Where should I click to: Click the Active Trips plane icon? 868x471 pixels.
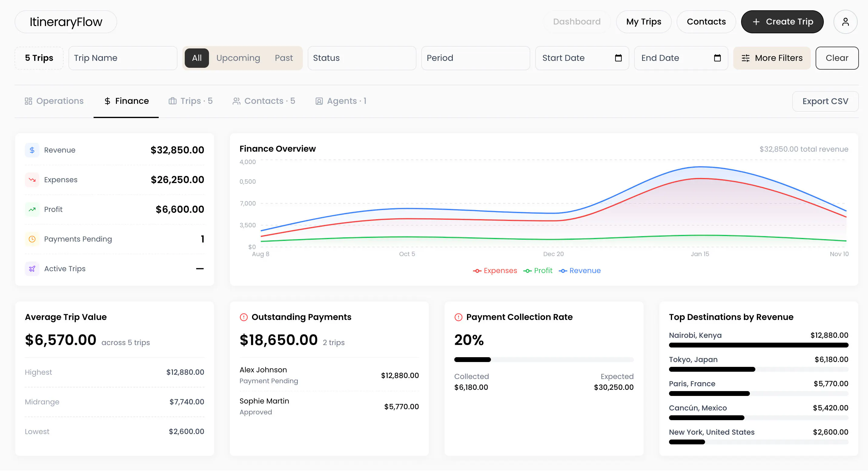point(32,269)
